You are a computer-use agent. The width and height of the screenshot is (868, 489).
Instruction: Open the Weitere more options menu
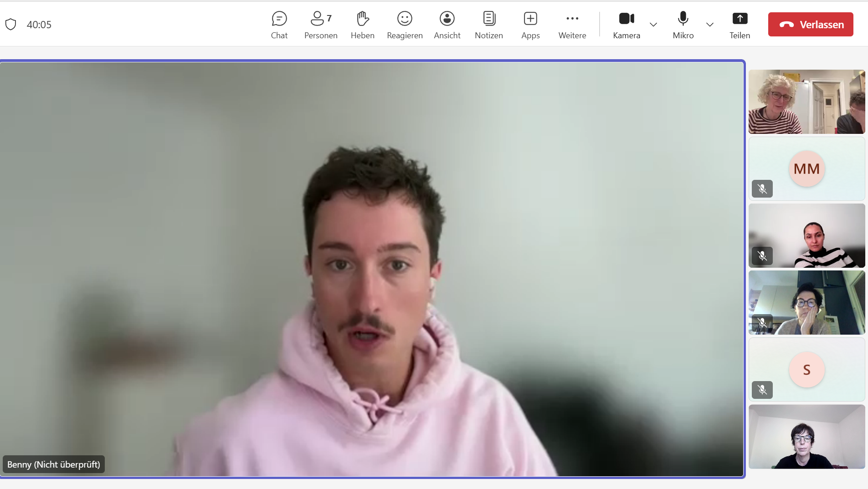pyautogui.click(x=572, y=25)
